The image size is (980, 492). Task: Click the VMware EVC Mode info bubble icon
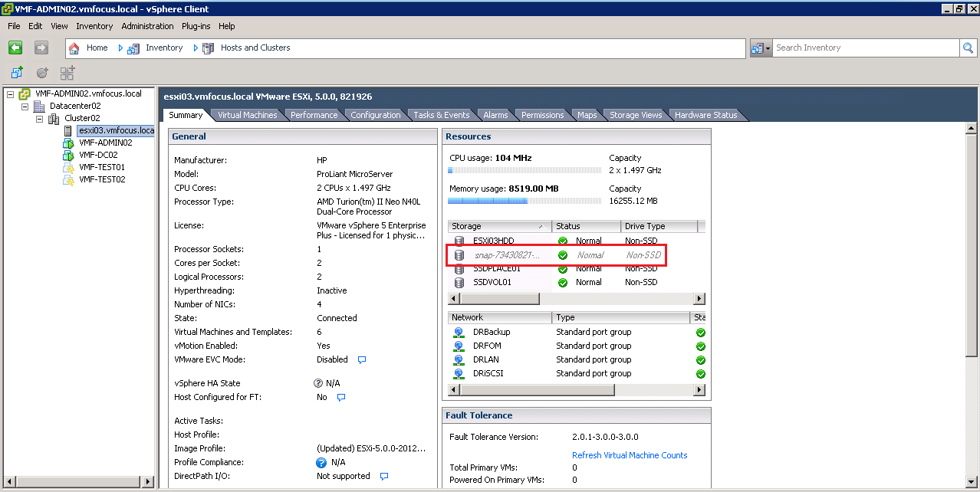[x=362, y=359]
